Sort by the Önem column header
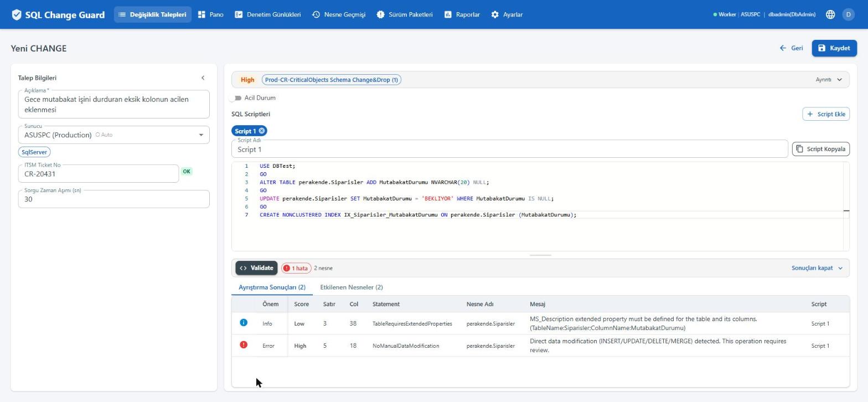 tap(270, 304)
